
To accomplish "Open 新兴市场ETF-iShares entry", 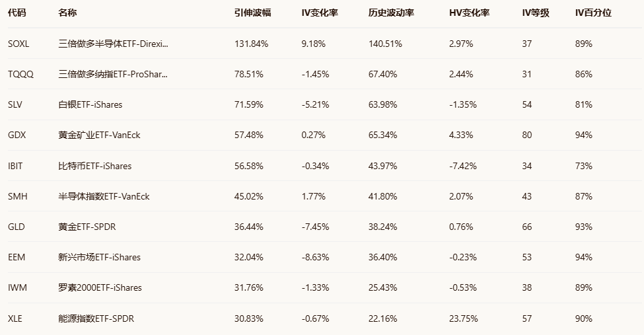I will (x=99, y=257).
